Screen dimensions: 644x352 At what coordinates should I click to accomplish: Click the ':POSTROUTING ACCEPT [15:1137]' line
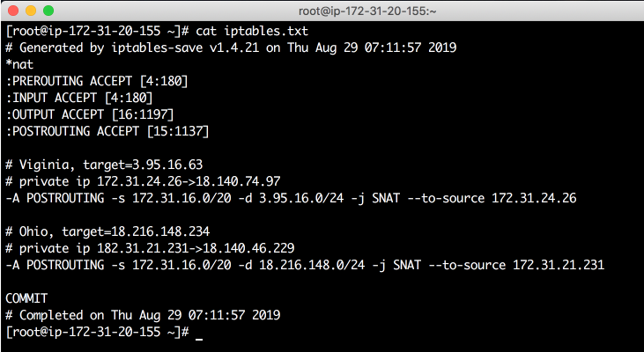coord(107,131)
